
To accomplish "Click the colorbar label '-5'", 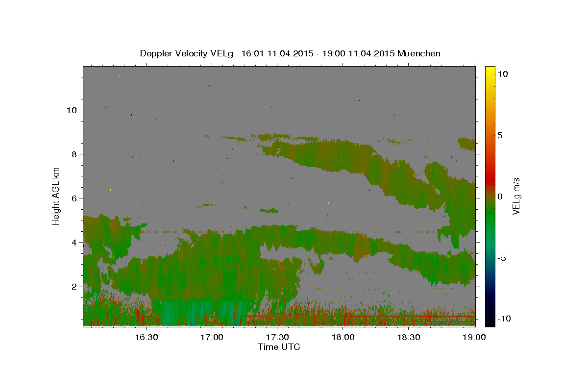I will coord(502,258).
